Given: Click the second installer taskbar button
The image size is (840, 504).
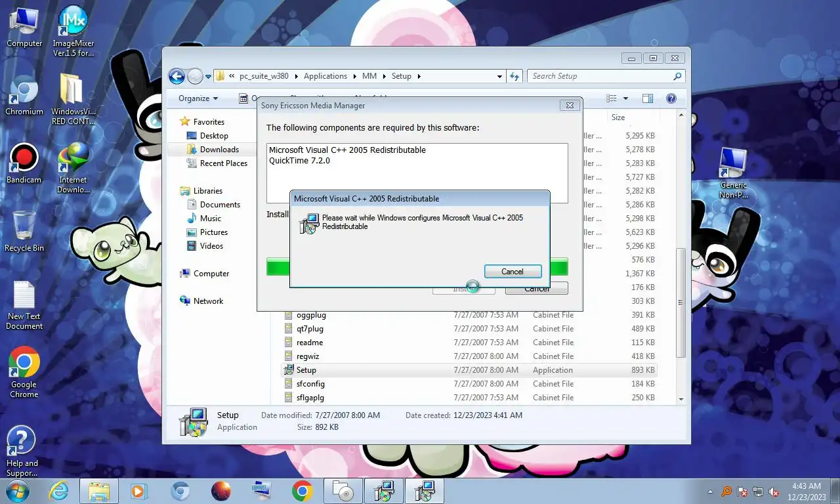Looking at the screenshot, I should (425, 491).
